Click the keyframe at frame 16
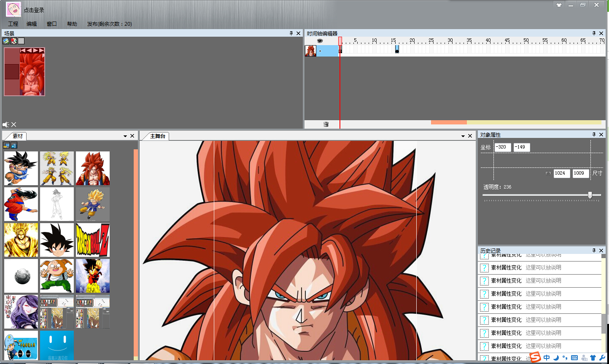This screenshot has width=609, height=364. point(397,50)
